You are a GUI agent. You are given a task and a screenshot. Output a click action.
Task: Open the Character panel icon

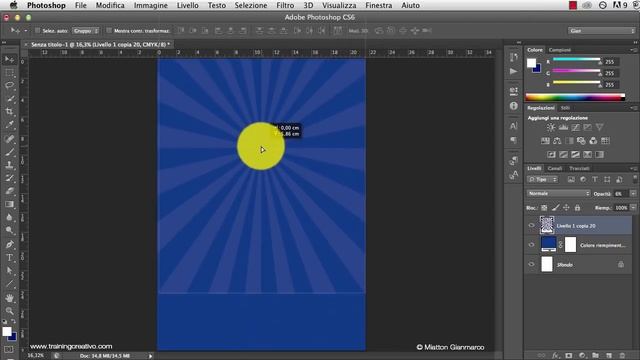coord(513,126)
